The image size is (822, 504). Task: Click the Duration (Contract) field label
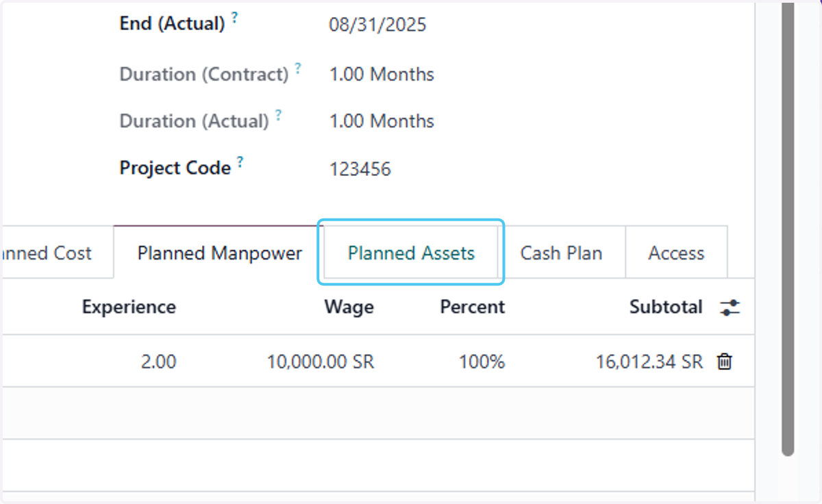204,74
